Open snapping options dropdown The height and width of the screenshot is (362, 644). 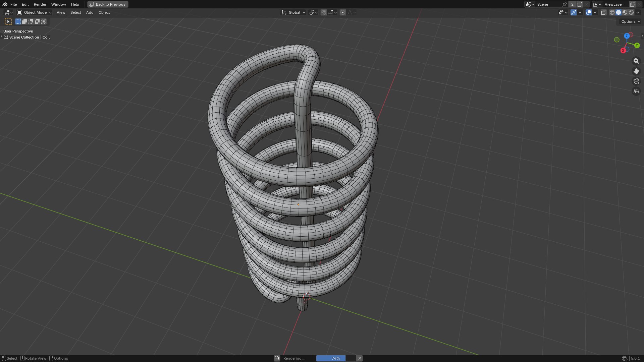pyautogui.click(x=332, y=12)
